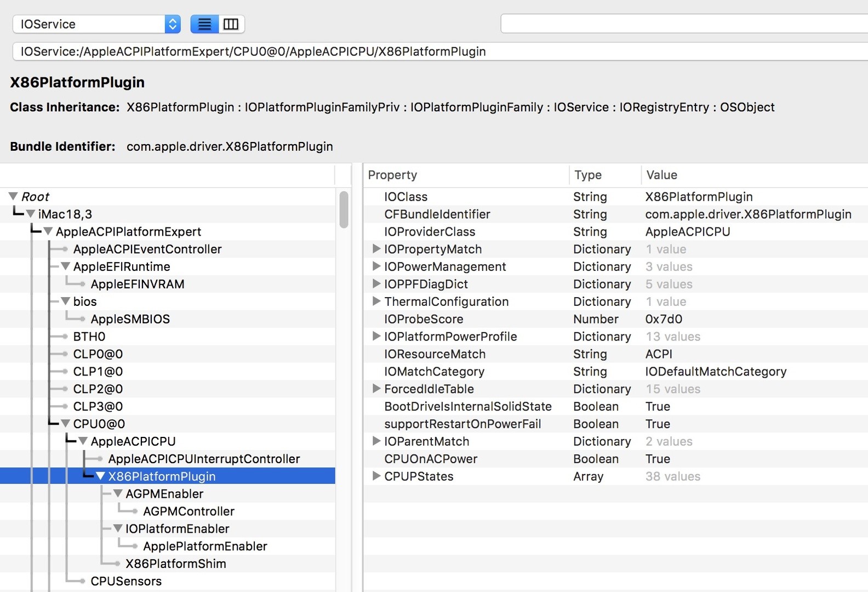Collapse the AppleACPICPU node
Image resolution: width=868 pixels, height=592 pixels.
tap(83, 441)
